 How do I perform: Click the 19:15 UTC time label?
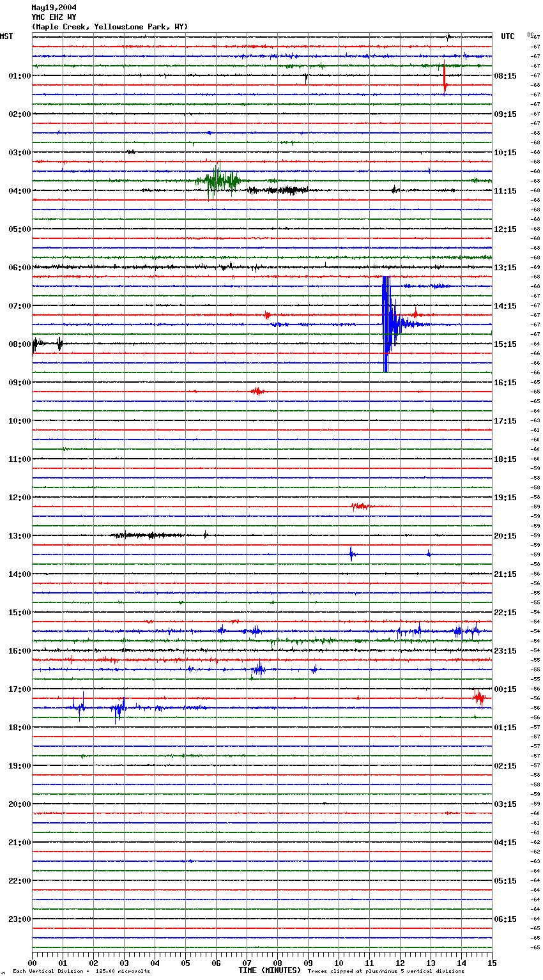(x=505, y=498)
